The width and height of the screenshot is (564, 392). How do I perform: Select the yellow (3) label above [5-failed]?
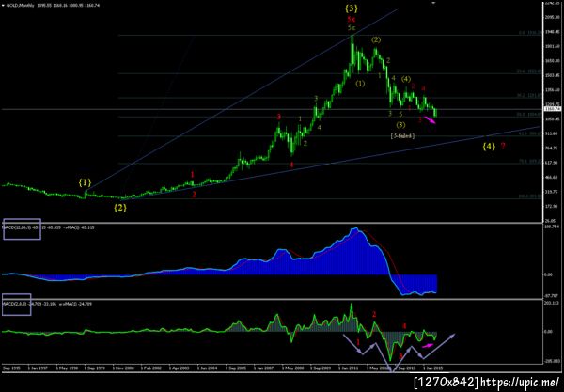pos(400,125)
